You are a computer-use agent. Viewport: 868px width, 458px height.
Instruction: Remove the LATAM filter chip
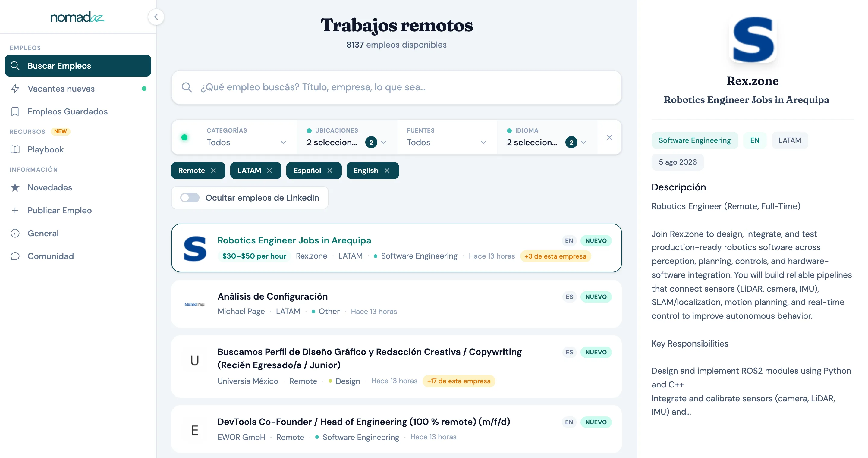269,171
